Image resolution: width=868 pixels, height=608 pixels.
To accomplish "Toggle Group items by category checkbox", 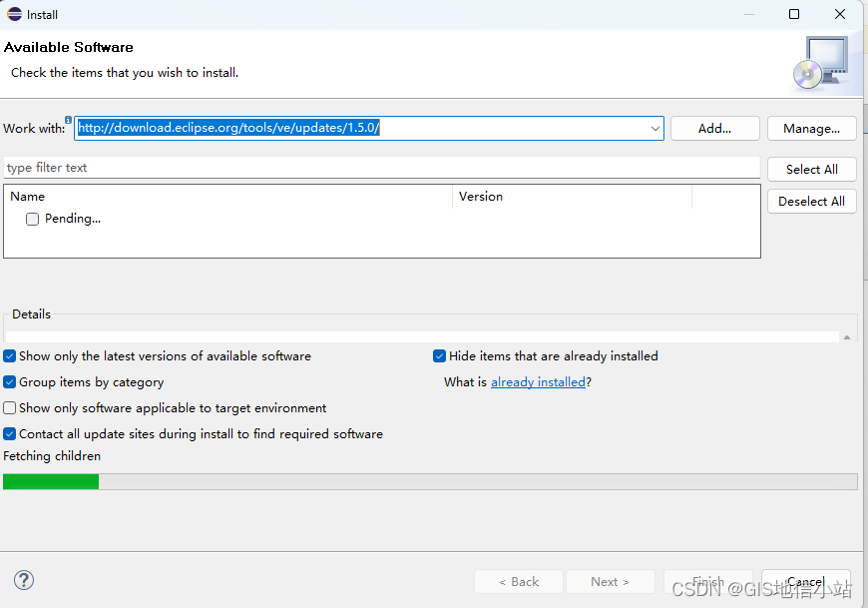I will [9, 382].
